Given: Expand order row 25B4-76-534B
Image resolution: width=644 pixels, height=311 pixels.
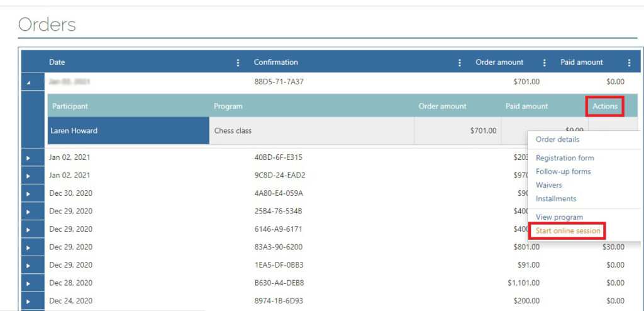Looking at the screenshot, I should pyautogui.click(x=29, y=212).
